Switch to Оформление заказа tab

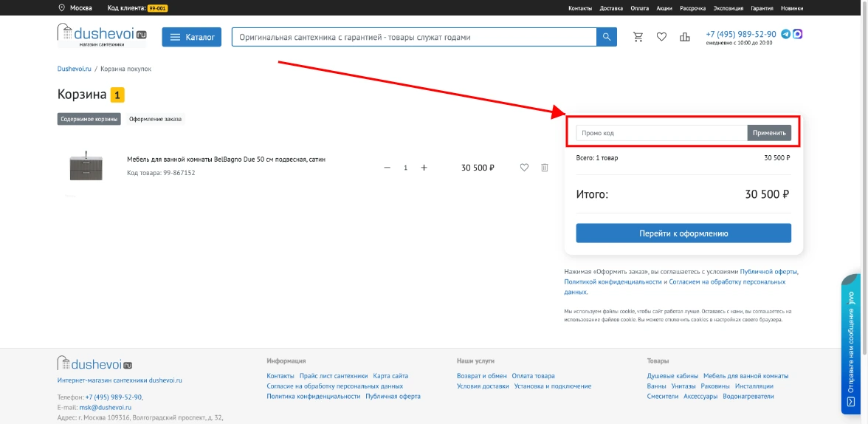155,119
